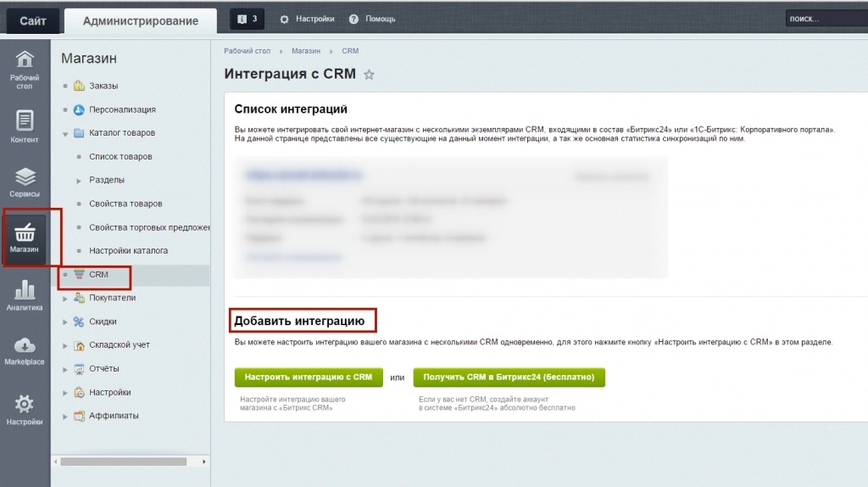868x487 pixels.
Task: Click the Скидки percent icon
Action: coord(79,322)
